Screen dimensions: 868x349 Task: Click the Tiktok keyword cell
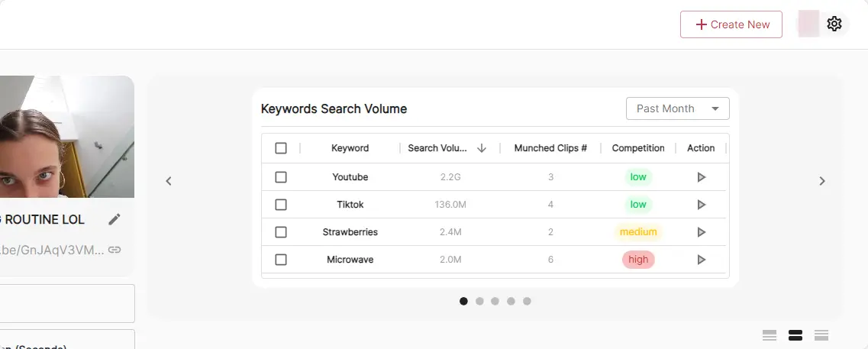tap(350, 205)
